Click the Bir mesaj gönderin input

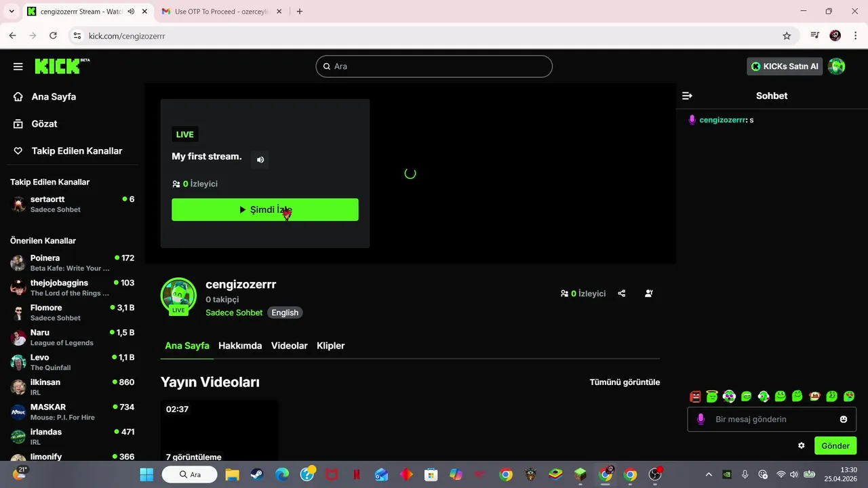pyautogui.click(x=772, y=420)
